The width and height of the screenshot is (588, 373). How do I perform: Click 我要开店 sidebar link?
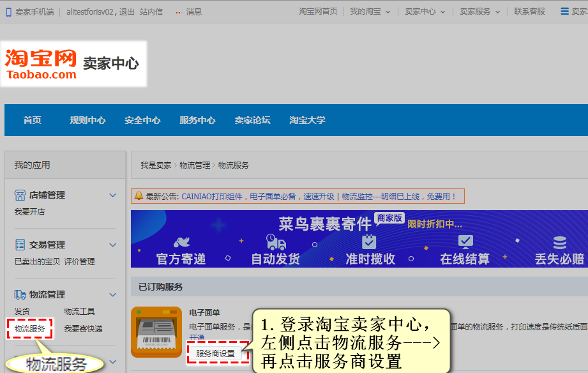[29, 211]
